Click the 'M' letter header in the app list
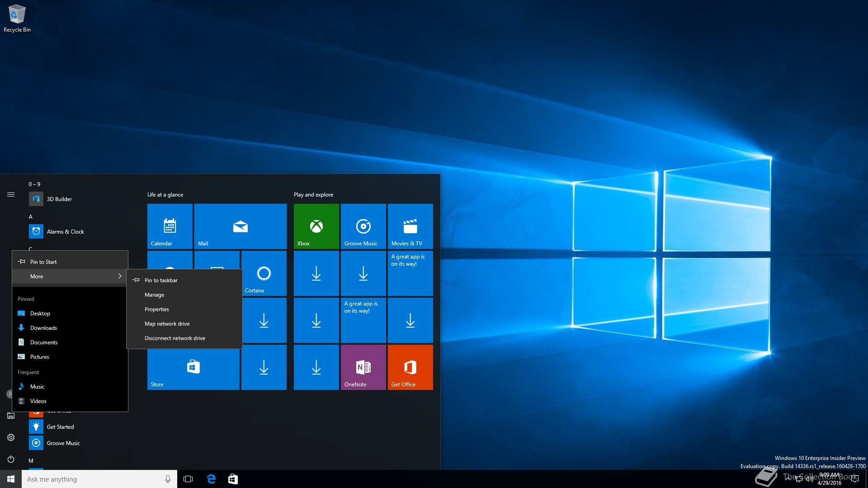The image size is (868, 488). [31, 460]
